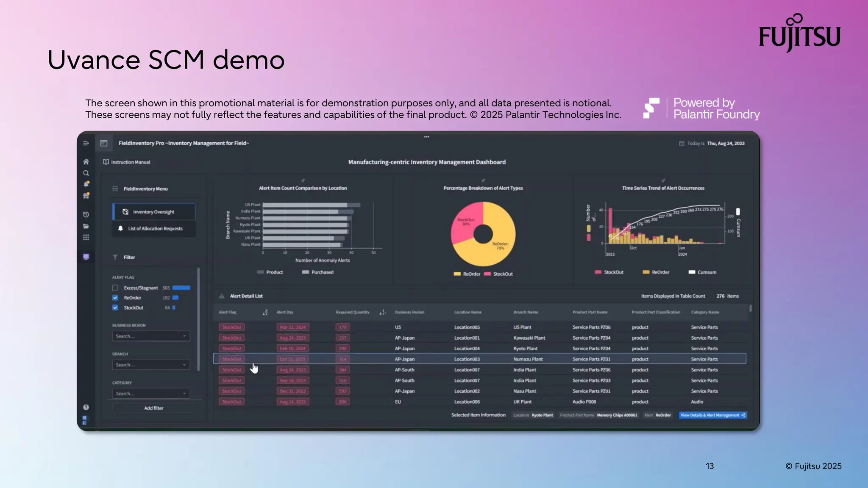
Task: Click the three-dot handle at top center
Action: pos(427,137)
